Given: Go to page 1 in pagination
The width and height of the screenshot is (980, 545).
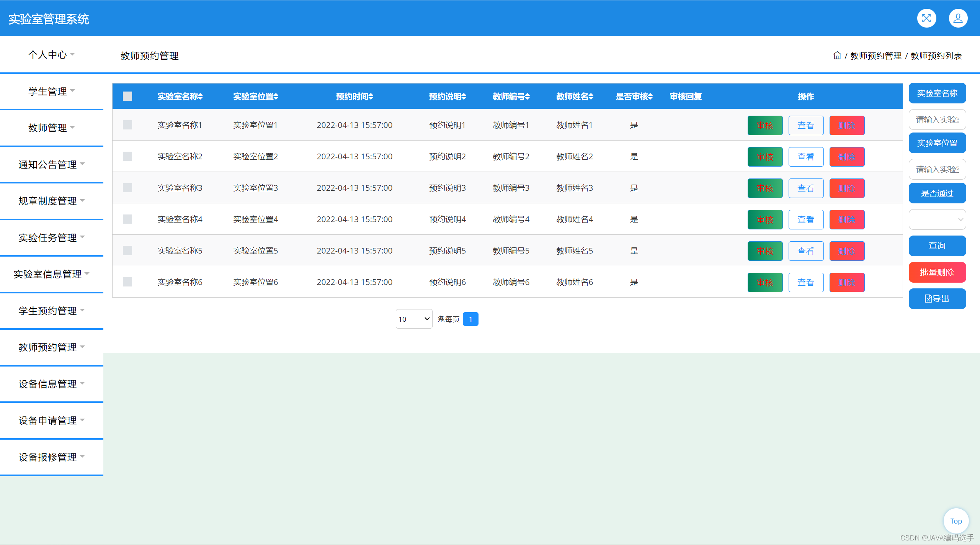Looking at the screenshot, I should [x=470, y=319].
